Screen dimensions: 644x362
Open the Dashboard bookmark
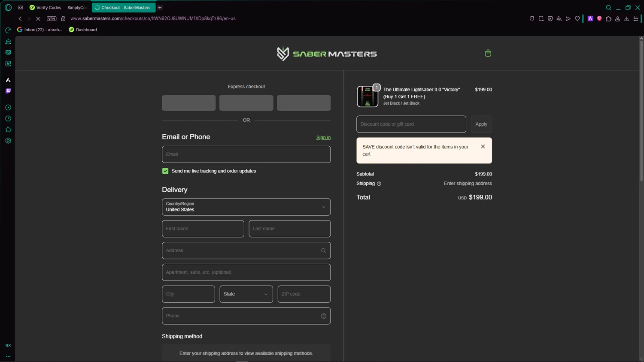click(x=83, y=30)
